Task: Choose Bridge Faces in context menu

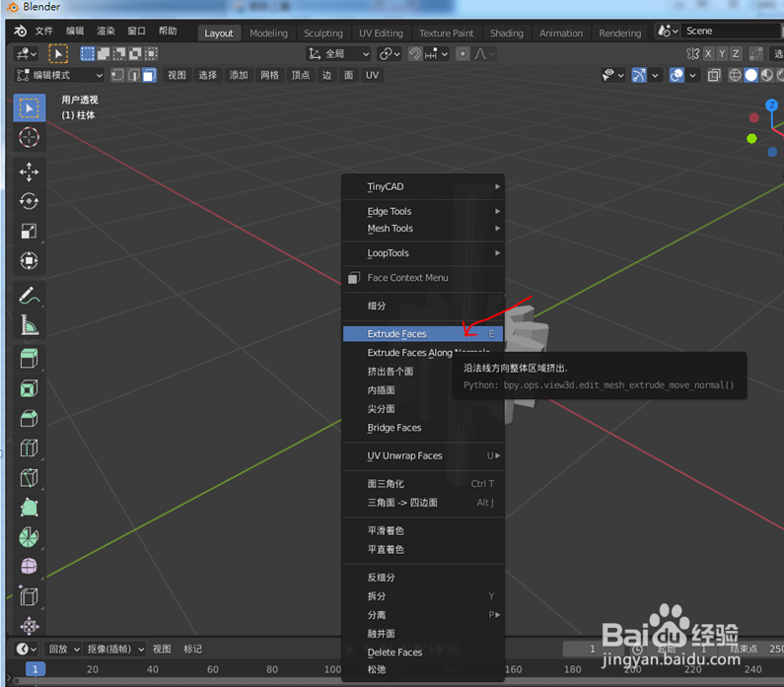Action: tap(423, 428)
